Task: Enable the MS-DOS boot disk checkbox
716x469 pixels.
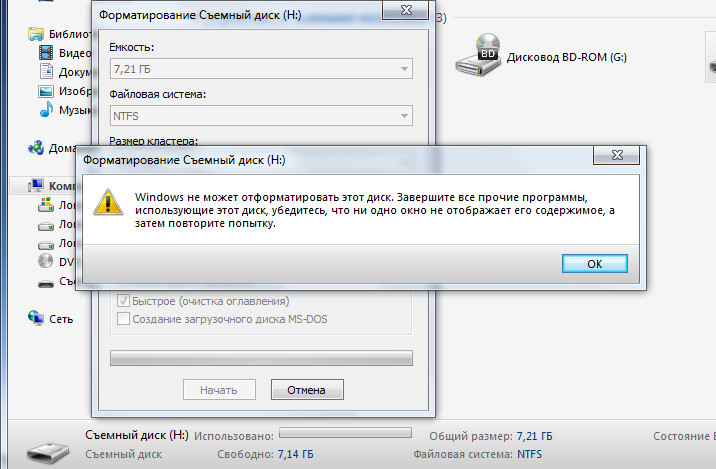Action: [x=123, y=318]
